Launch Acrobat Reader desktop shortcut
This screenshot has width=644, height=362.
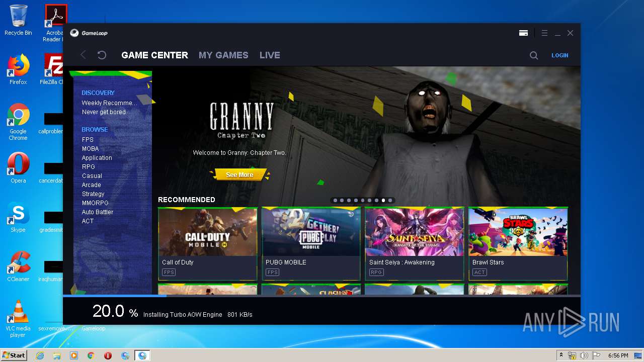[x=54, y=23]
